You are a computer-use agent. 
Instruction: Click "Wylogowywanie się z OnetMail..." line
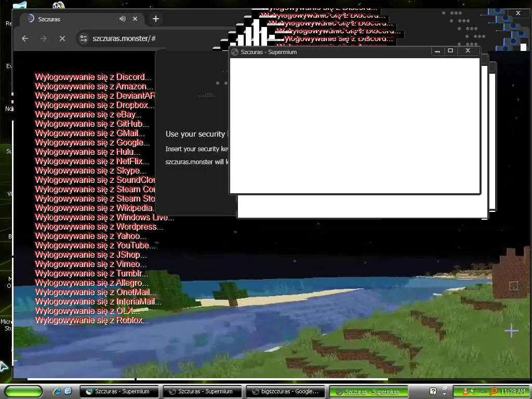pyautogui.click(x=96, y=292)
